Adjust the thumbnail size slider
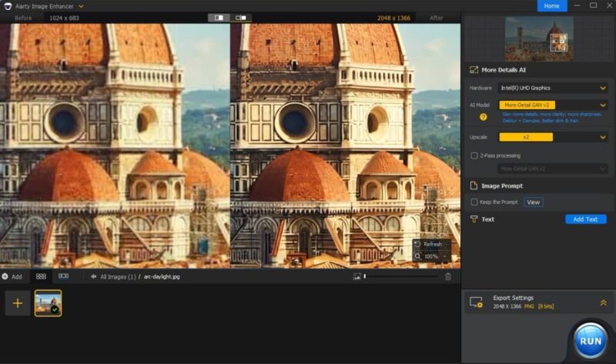This screenshot has height=364, width=616. click(401, 276)
